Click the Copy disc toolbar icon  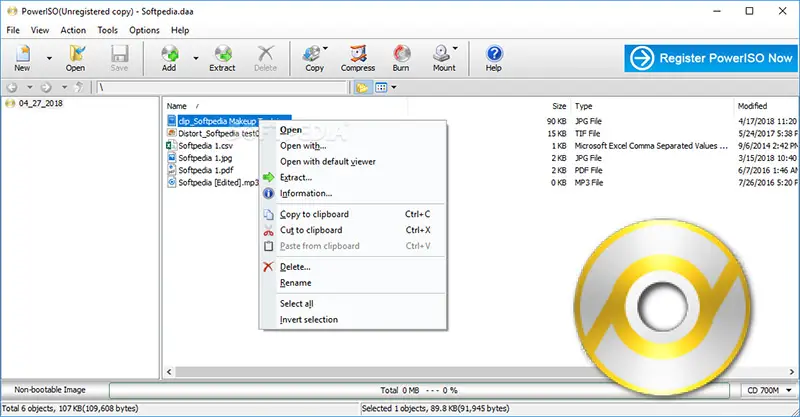(313, 58)
